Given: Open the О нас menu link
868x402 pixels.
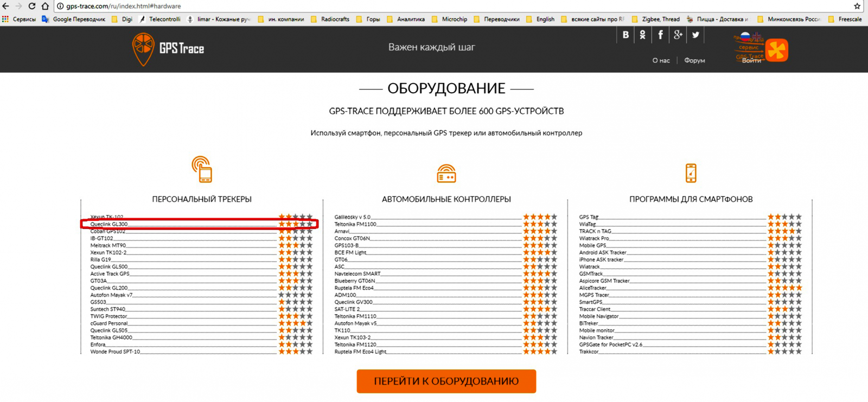Looking at the screenshot, I should coord(661,61).
